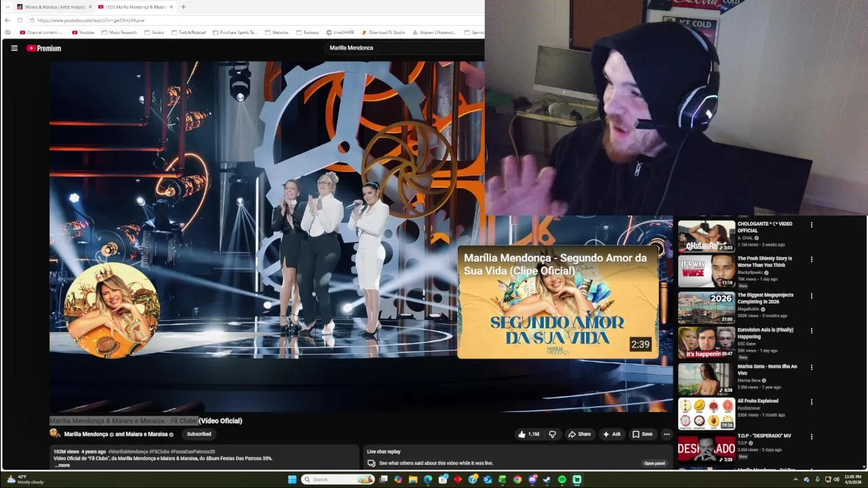This screenshot has height=488, width=868.
Task: Open the YouTube hamburger guide menu
Action: [14, 48]
